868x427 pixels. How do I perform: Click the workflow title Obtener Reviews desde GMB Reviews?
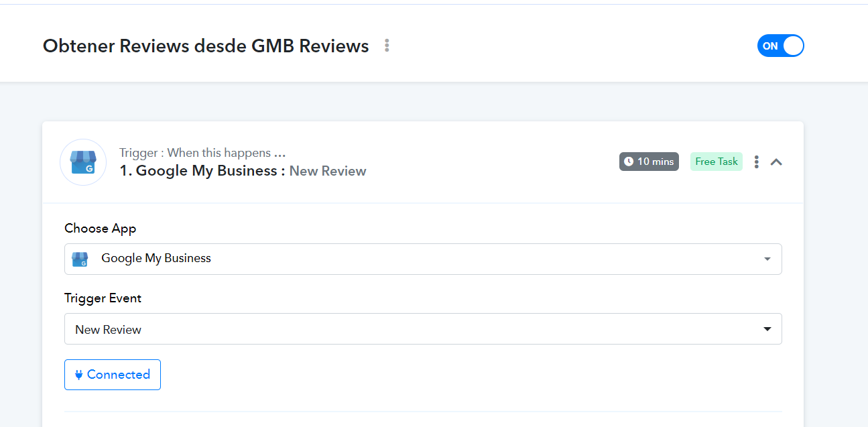[206, 46]
